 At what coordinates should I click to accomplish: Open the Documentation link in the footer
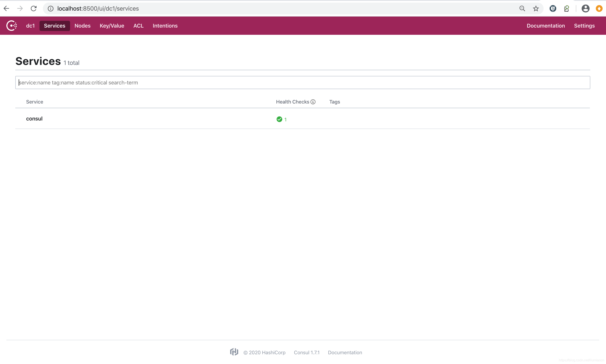345,352
